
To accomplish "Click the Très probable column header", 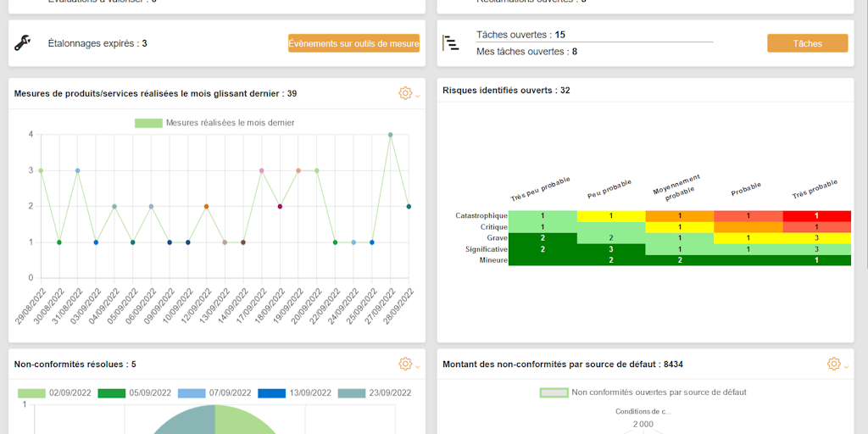I will pyautogui.click(x=815, y=189).
